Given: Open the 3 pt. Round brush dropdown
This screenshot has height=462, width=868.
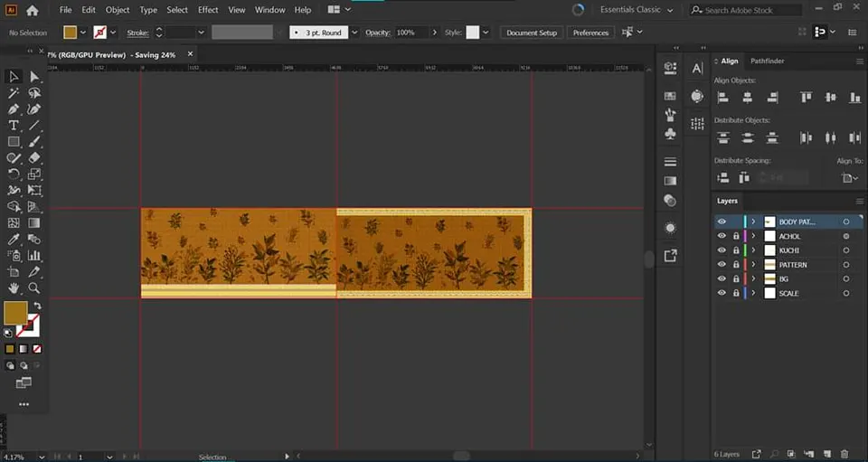Looking at the screenshot, I should 354,33.
